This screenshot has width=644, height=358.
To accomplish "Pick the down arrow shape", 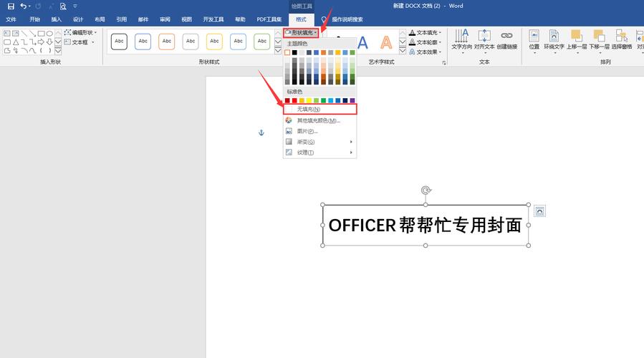I will [49, 42].
